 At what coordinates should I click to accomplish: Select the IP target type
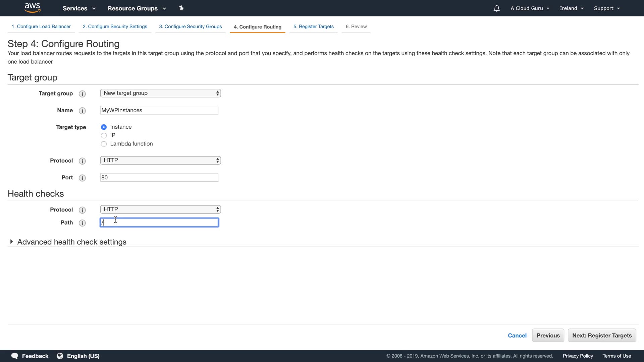[x=104, y=135]
